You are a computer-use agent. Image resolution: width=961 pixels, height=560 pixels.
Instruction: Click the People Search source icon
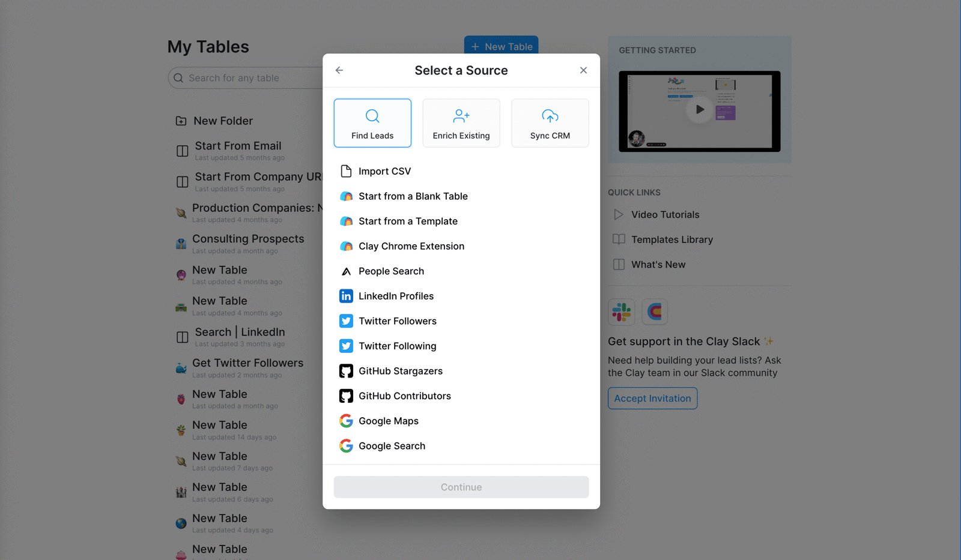pyautogui.click(x=346, y=271)
